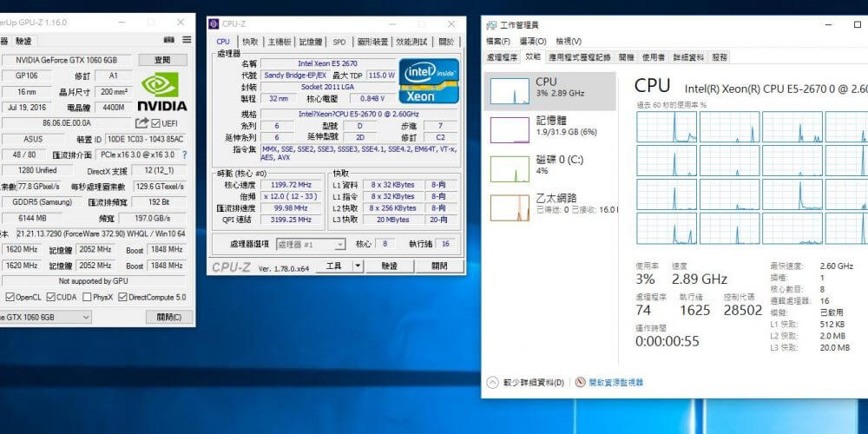Click the GPU-Z screenshot camera icon

(x=169, y=40)
